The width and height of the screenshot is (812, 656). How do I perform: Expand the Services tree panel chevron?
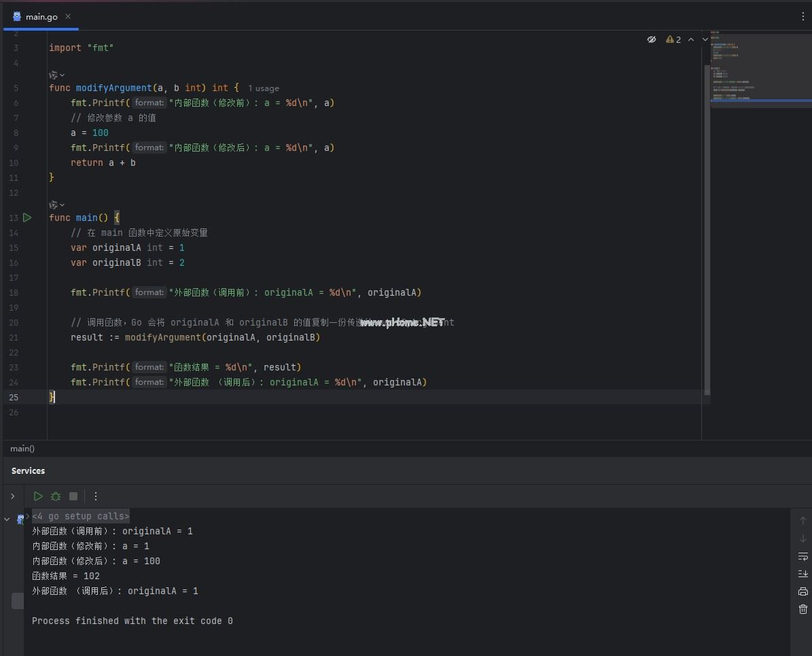[x=12, y=496]
